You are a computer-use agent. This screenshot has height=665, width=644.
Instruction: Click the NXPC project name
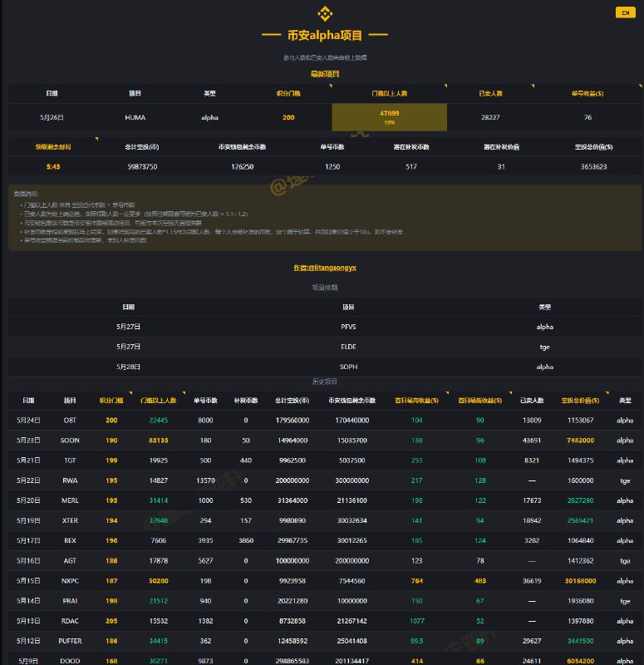(70, 581)
